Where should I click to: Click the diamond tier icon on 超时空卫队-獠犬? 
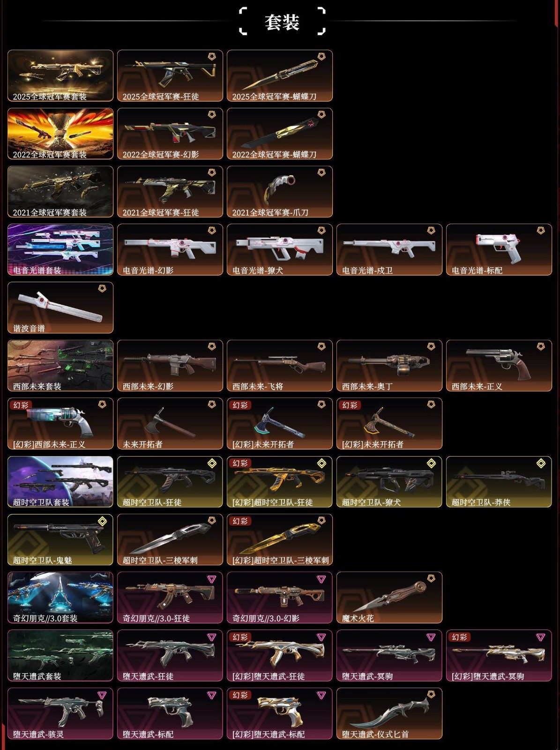(x=431, y=463)
